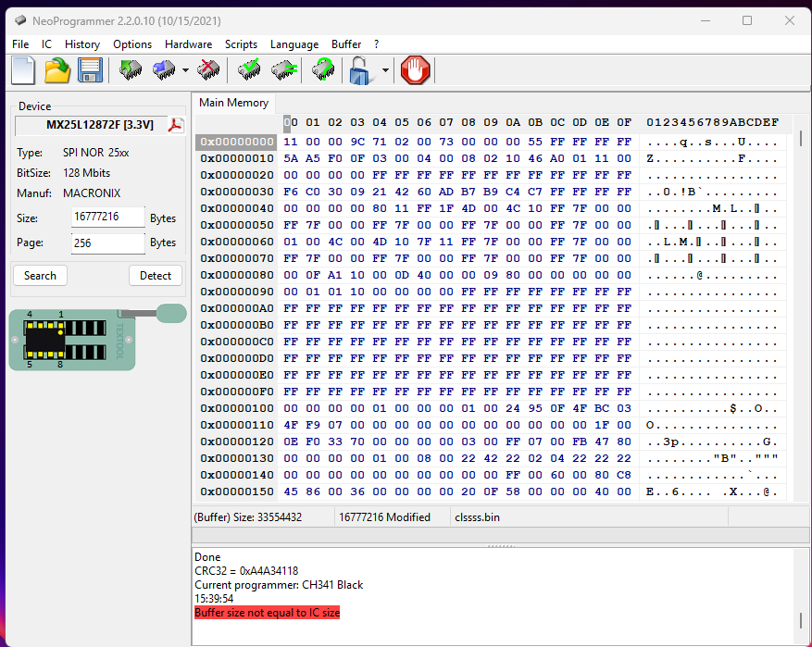Viewport: 812px width, 647px height.
Task: Click the splitter grip above the log panel
Action: tap(501, 545)
